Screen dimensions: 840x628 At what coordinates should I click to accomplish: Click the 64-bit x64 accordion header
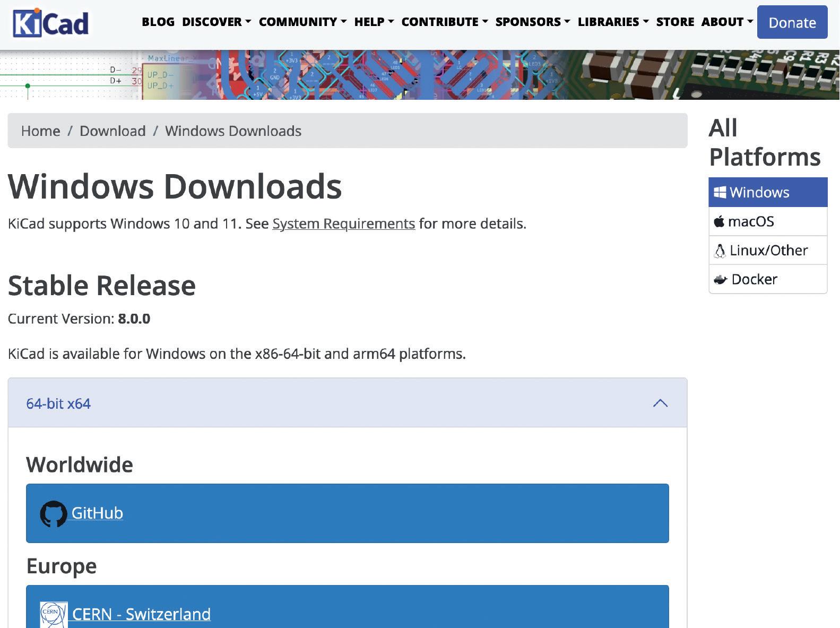[x=348, y=403]
